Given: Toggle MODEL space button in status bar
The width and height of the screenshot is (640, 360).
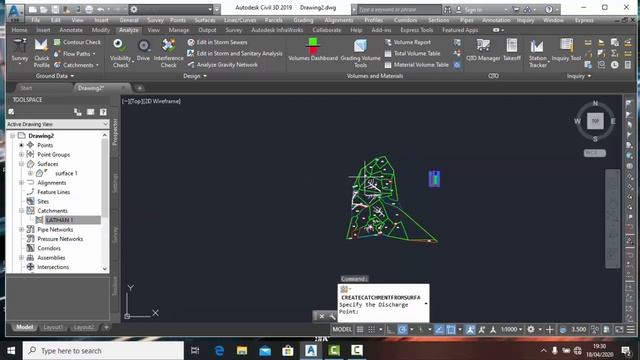Looking at the screenshot, I should (x=342, y=329).
